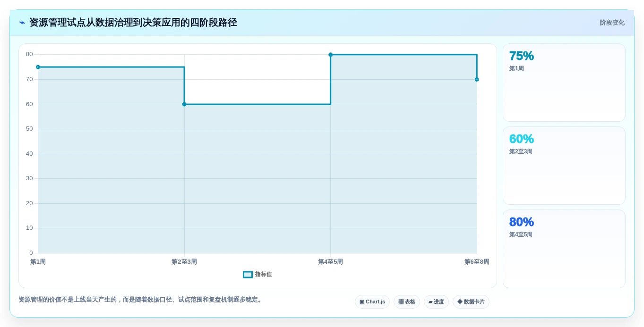Click the 60% value card
This screenshot has height=327, width=644.
pos(564,166)
